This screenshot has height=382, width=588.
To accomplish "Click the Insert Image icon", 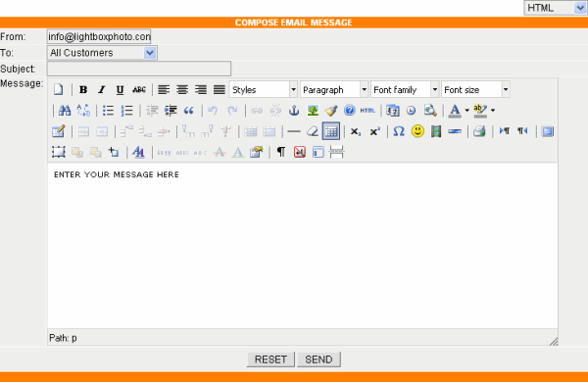I will pyautogui.click(x=313, y=111).
